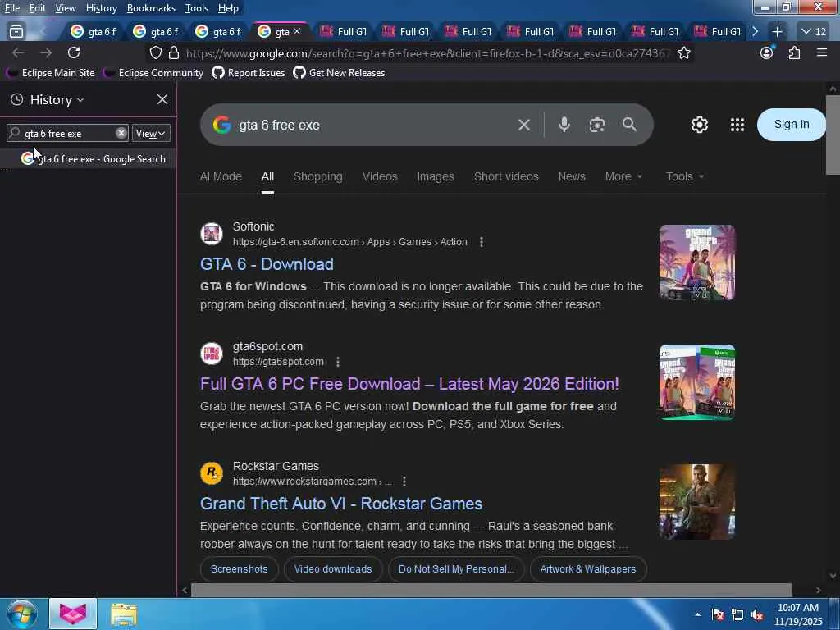Open more options for gta6spot.com result
840x630 pixels.
pos(337,362)
